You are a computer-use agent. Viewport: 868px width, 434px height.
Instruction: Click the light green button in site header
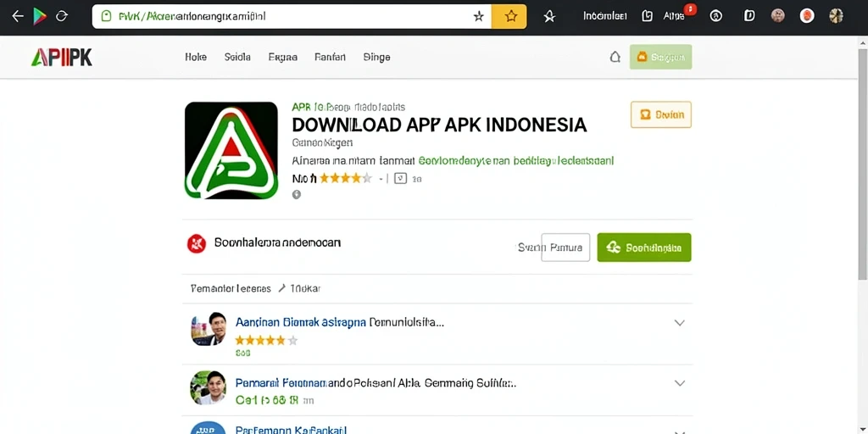tap(660, 57)
